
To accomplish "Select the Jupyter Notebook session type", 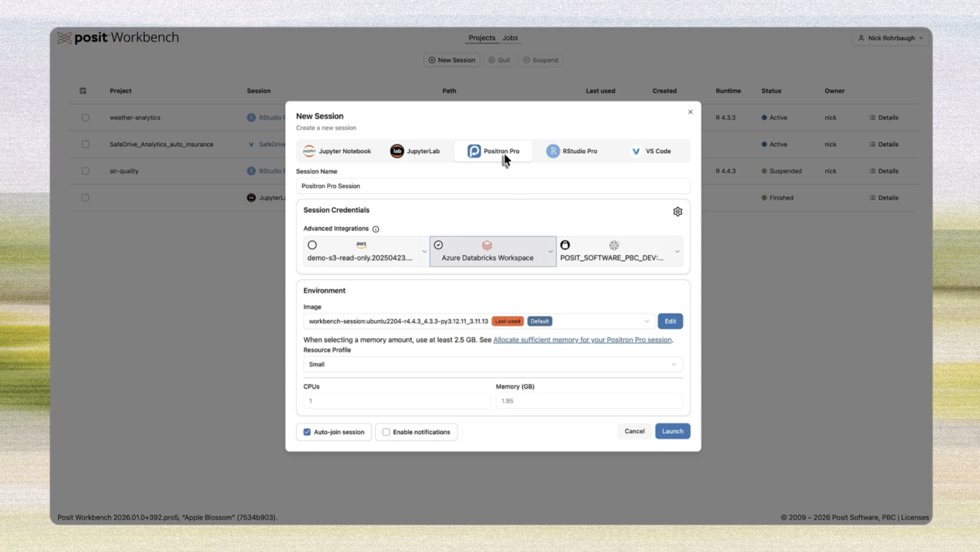I will 337,151.
